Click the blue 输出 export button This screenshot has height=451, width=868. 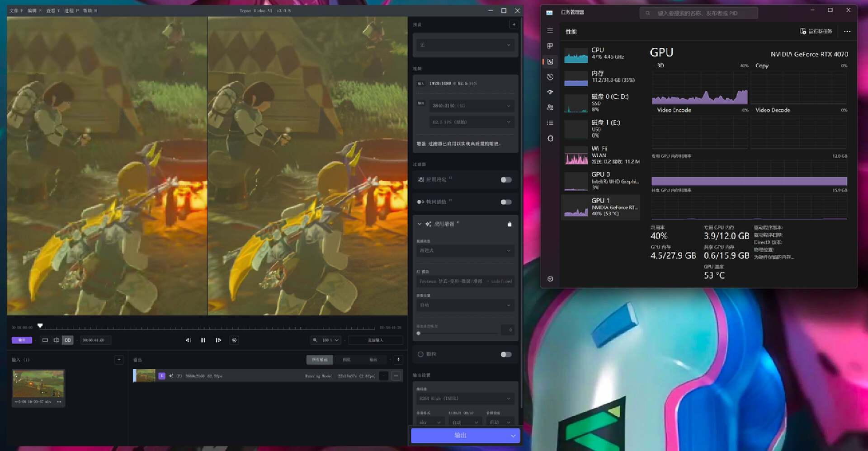pos(460,435)
